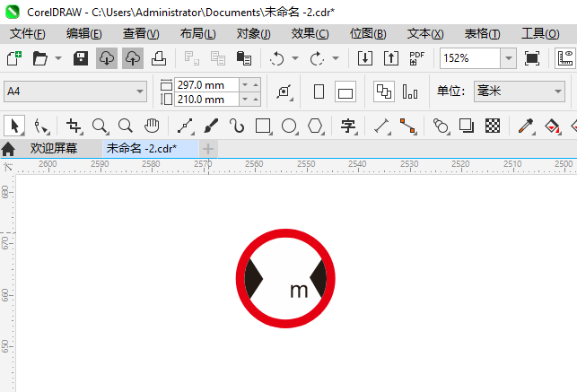Click the red circle sign on canvas
Viewport: 577px width, 392px height.
pos(285,278)
